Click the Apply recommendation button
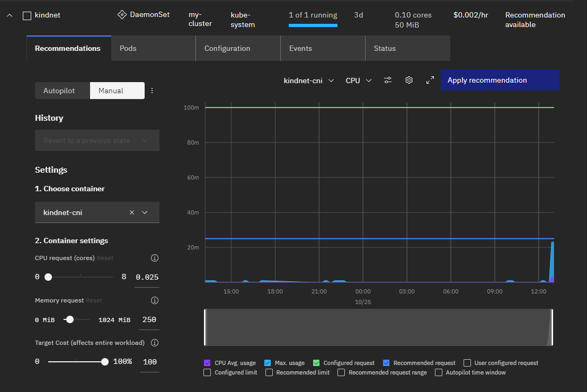This screenshot has width=587, height=392. tap(500, 81)
